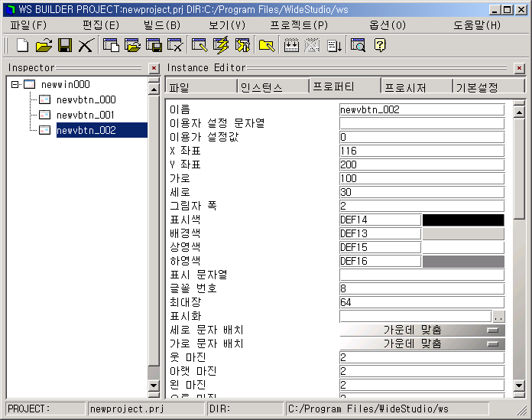Viewport: 532px width, 420px height.
Task: Click the list sort arrow icon
Action: 334,45
